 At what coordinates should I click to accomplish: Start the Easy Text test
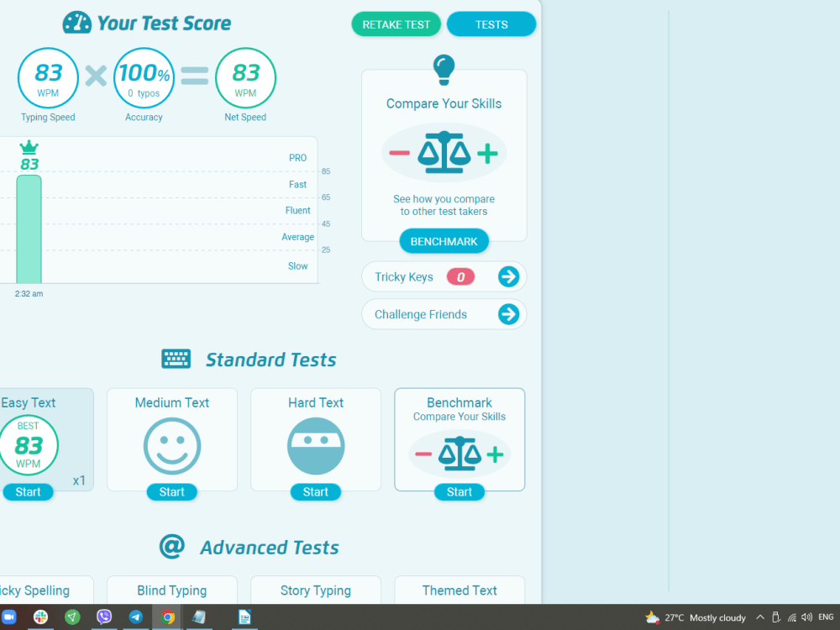[28, 491]
